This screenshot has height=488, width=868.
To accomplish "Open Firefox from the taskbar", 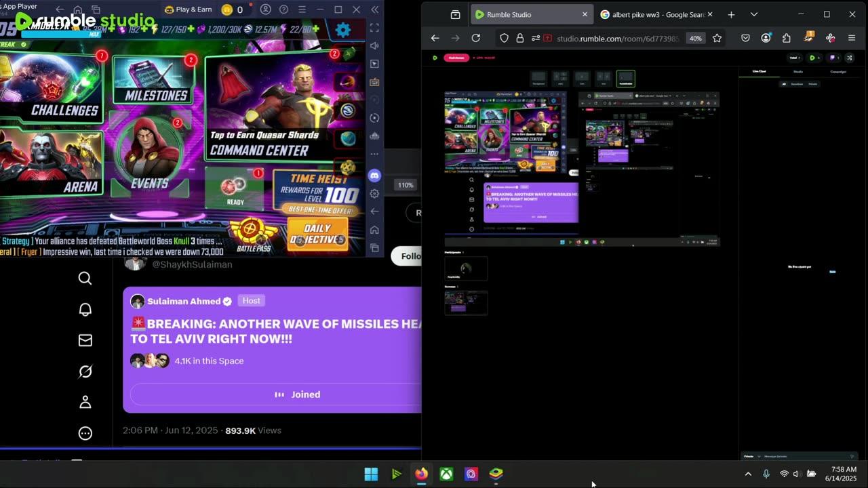I will click(421, 474).
